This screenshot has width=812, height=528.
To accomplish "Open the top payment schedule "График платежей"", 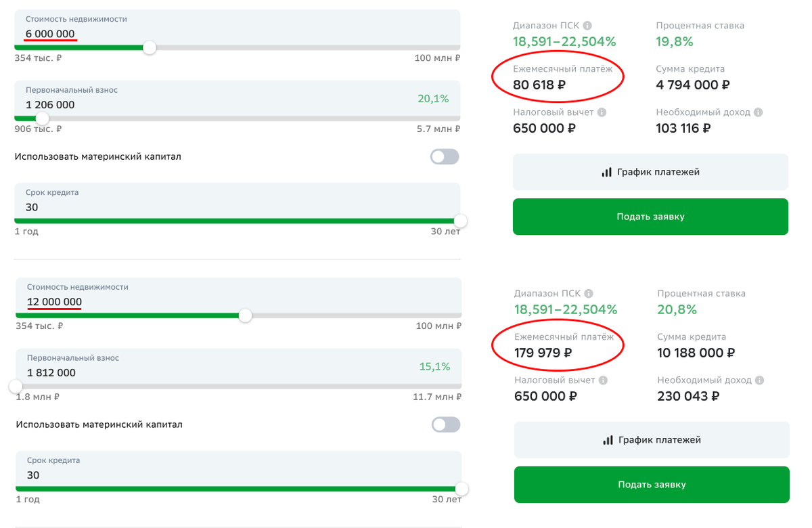I will [x=650, y=171].
